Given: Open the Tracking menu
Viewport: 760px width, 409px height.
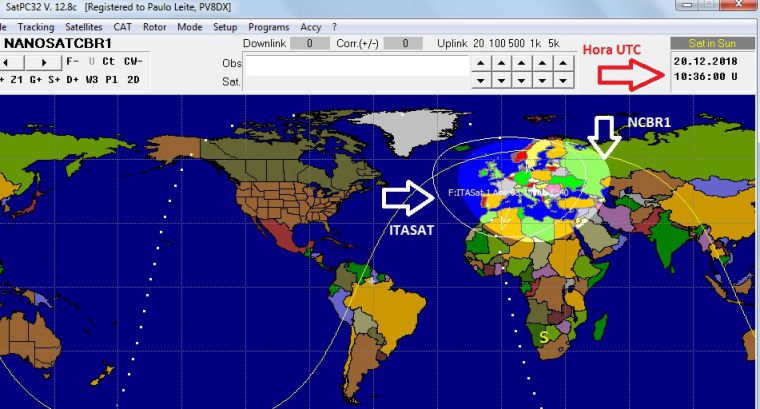Looking at the screenshot, I should tap(35, 27).
